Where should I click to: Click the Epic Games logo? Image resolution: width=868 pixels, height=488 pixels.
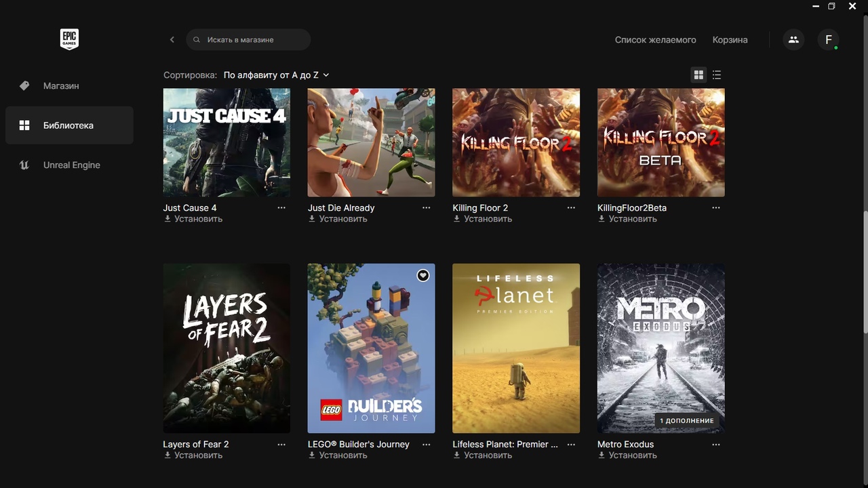69,39
